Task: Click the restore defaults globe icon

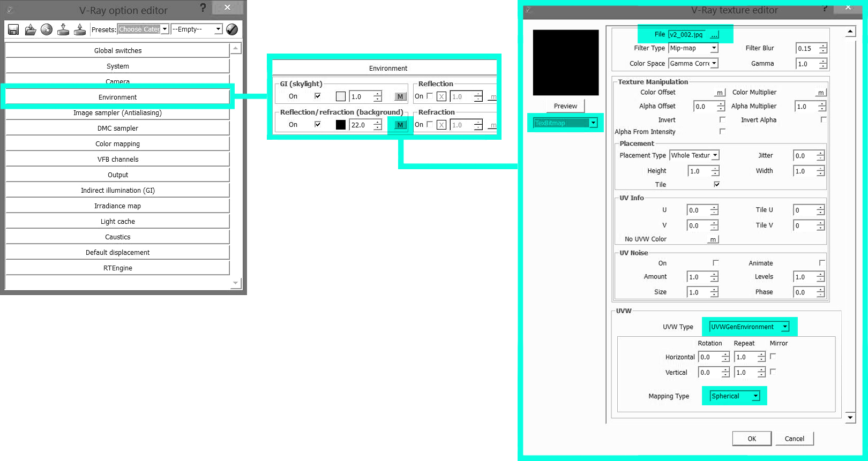Action: pos(47,29)
